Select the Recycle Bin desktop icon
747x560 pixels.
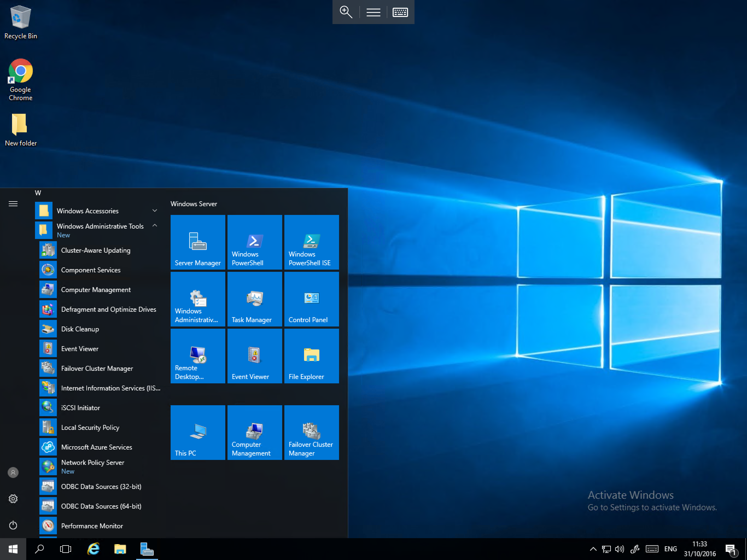(x=21, y=22)
